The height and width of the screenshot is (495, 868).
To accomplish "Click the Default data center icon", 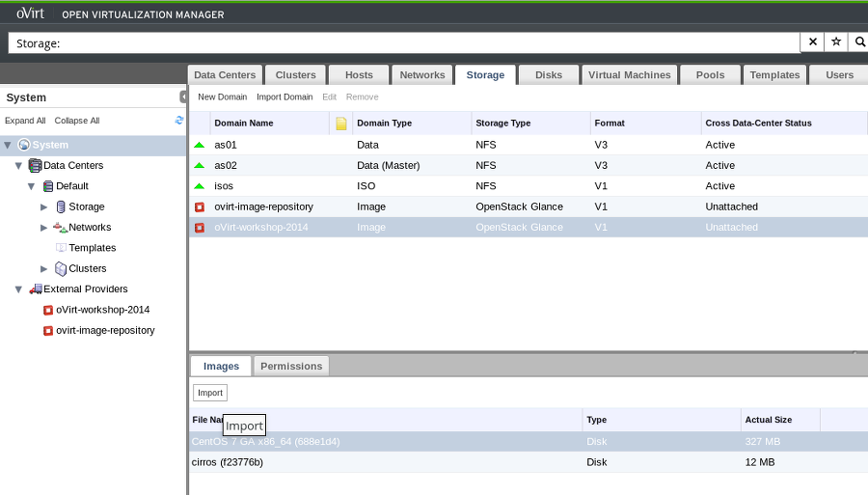I will pos(48,186).
